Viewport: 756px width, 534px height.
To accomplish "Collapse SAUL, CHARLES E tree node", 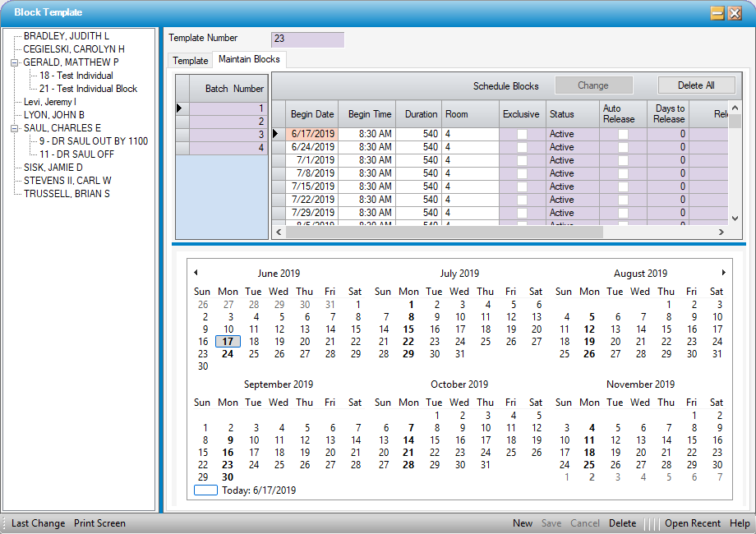I will (14, 128).
